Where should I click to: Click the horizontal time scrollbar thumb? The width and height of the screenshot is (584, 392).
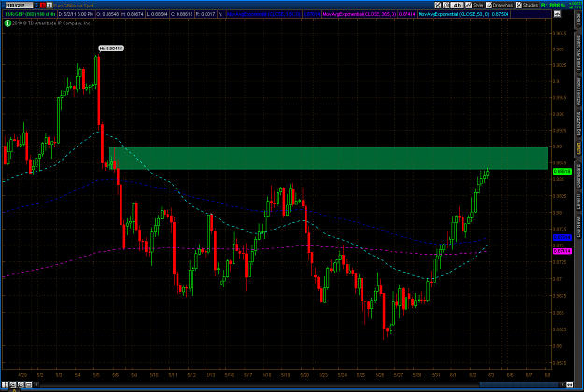point(520,385)
